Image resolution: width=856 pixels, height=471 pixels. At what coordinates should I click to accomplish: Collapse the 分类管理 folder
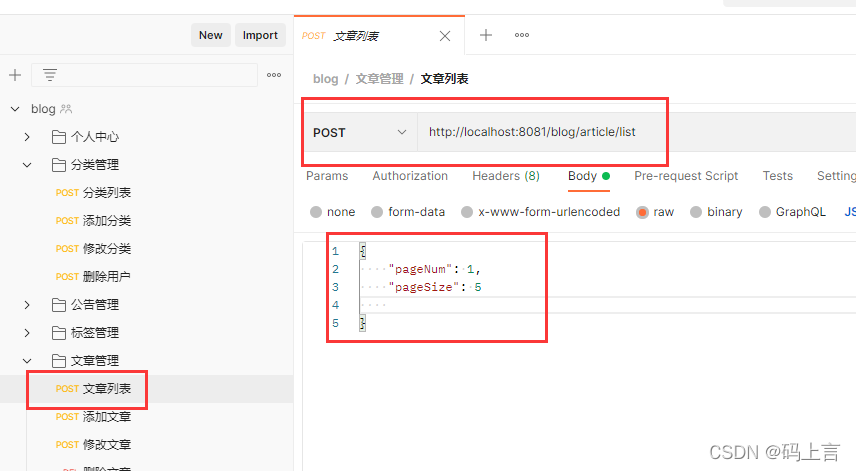pos(27,165)
